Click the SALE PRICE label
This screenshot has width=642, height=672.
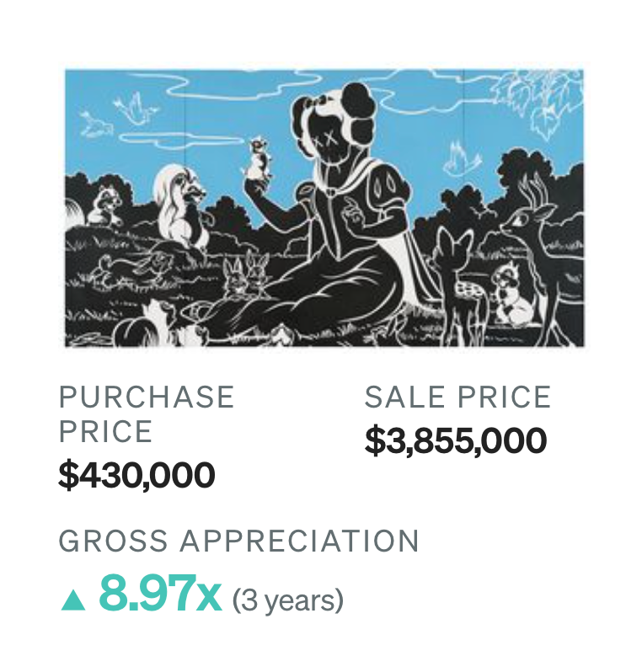(457, 397)
